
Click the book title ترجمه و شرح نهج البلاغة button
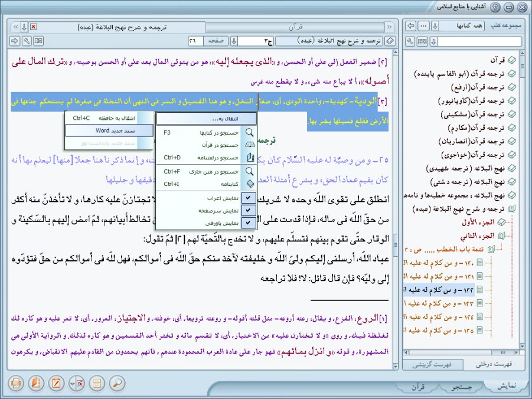pyautogui.click(x=329, y=41)
